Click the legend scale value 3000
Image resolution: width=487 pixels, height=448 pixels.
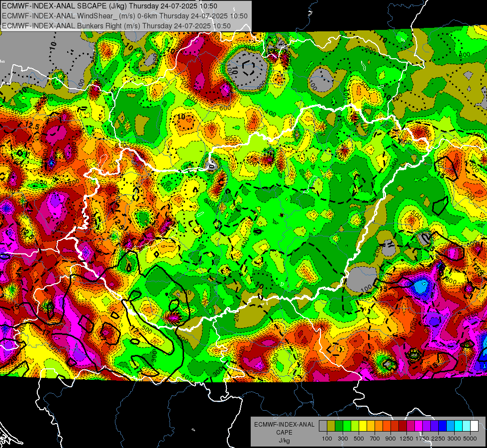point(454,439)
